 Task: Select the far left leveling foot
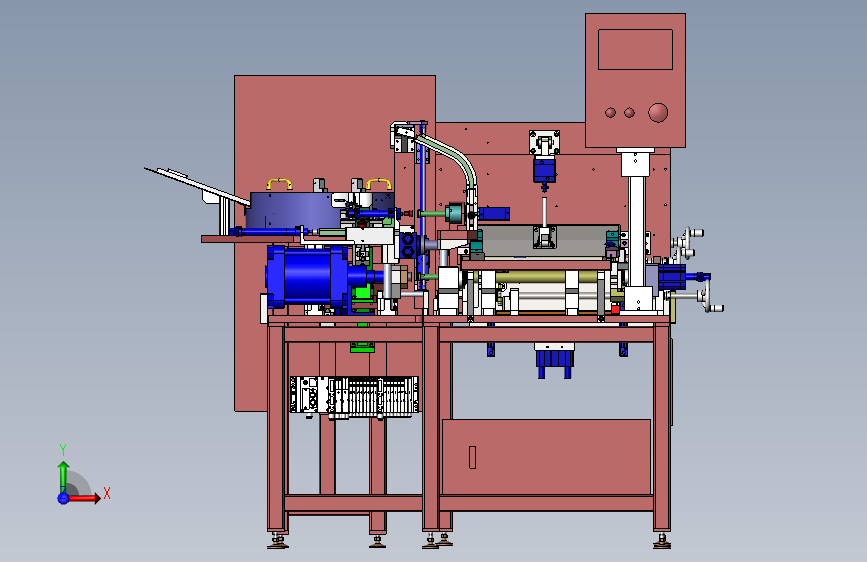coord(277,542)
